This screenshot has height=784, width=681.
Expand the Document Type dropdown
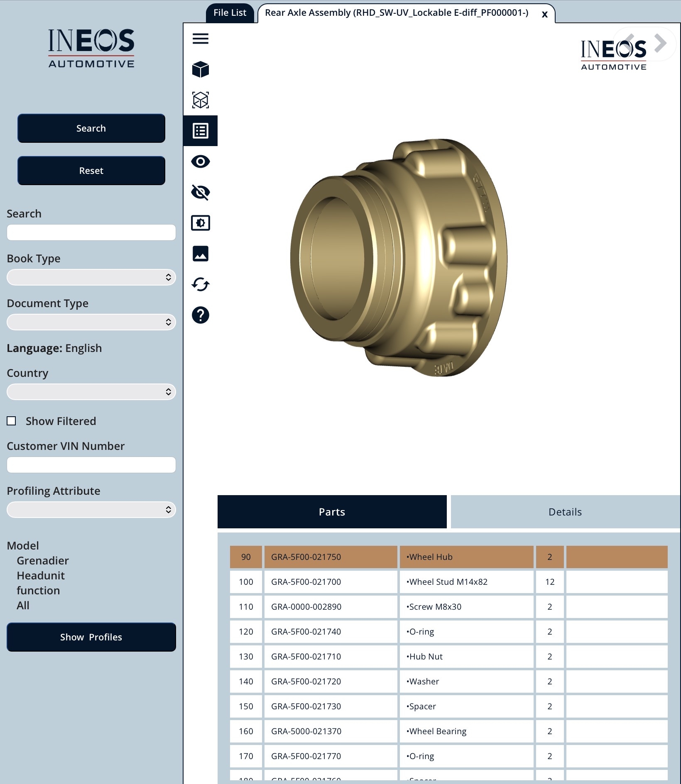click(91, 322)
